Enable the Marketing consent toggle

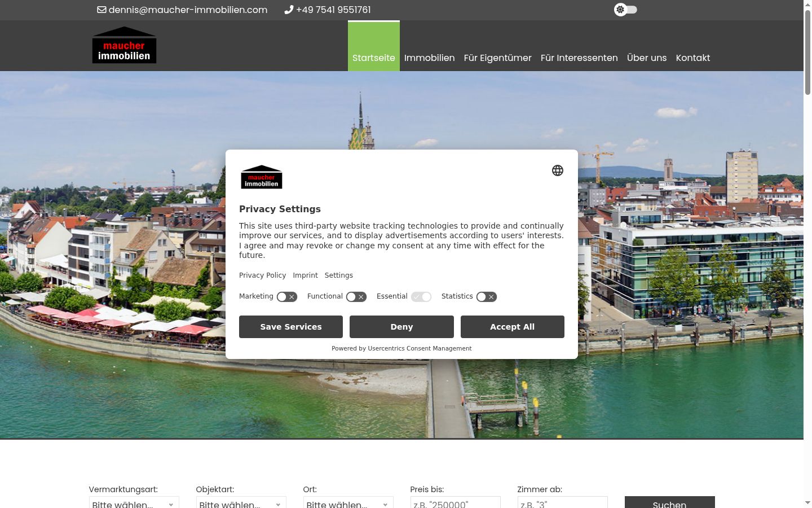click(x=286, y=297)
